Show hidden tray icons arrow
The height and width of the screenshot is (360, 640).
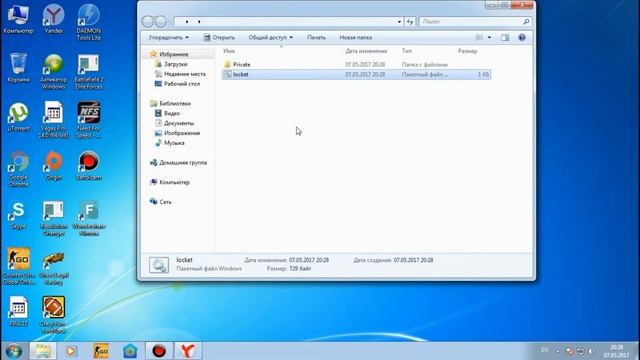pos(558,351)
